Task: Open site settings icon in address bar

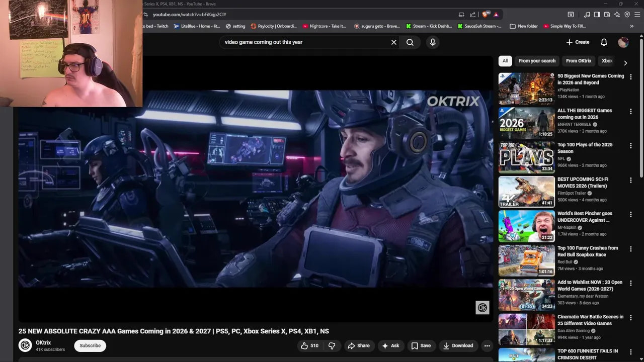Action: pos(146,15)
